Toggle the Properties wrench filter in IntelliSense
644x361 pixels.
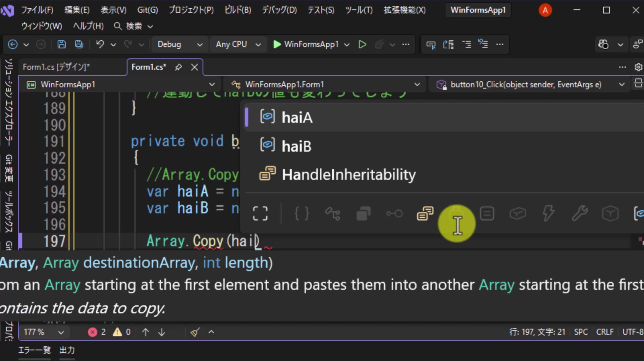coord(580,213)
